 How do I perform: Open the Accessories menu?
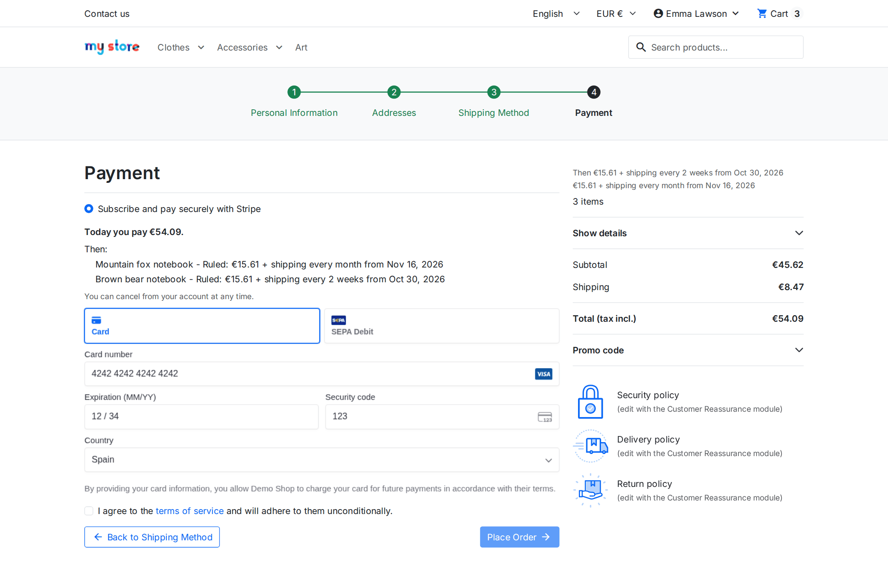(250, 47)
